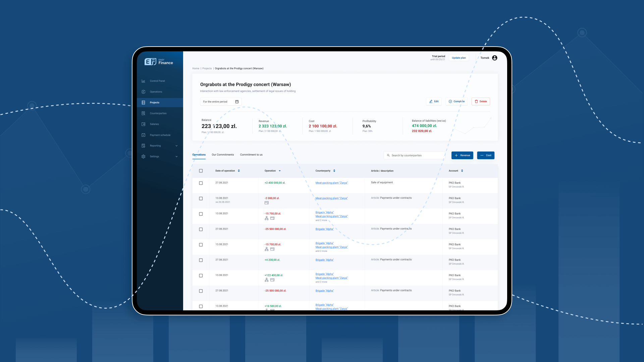Expand the Reporting section in the sidebar
Viewport: 644px width, 362px height.
pyautogui.click(x=155, y=145)
